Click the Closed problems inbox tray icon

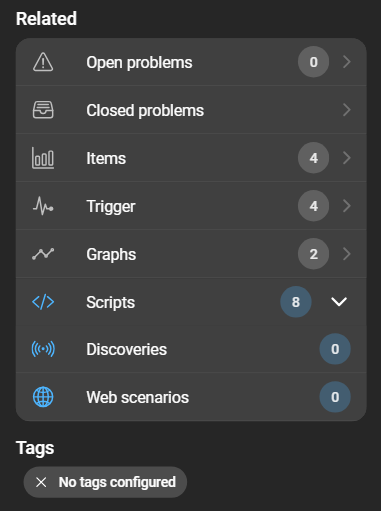point(43,110)
